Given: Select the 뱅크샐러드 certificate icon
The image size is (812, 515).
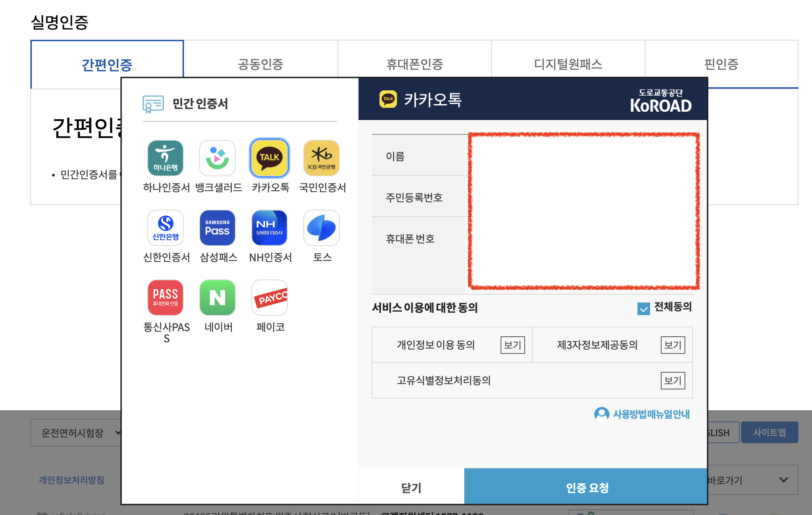Looking at the screenshot, I should 217,158.
